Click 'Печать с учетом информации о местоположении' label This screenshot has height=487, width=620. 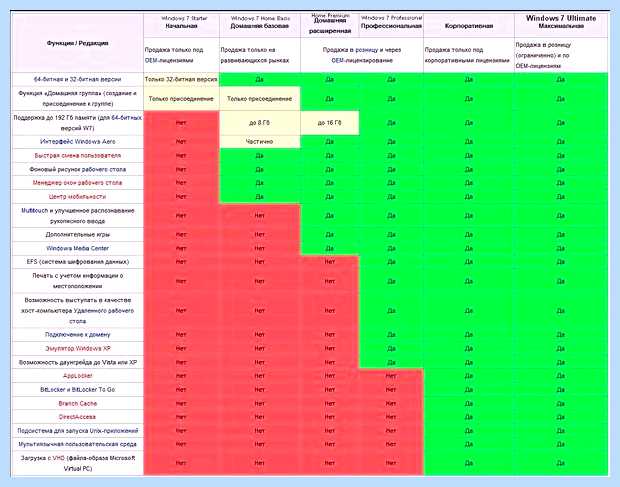tap(78, 281)
